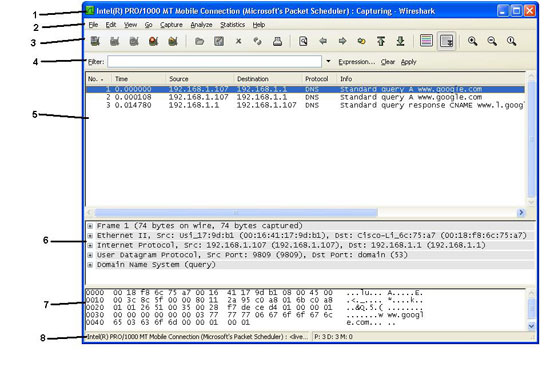Go to a specific packet number
The height and width of the screenshot is (383, 550).
362,41
